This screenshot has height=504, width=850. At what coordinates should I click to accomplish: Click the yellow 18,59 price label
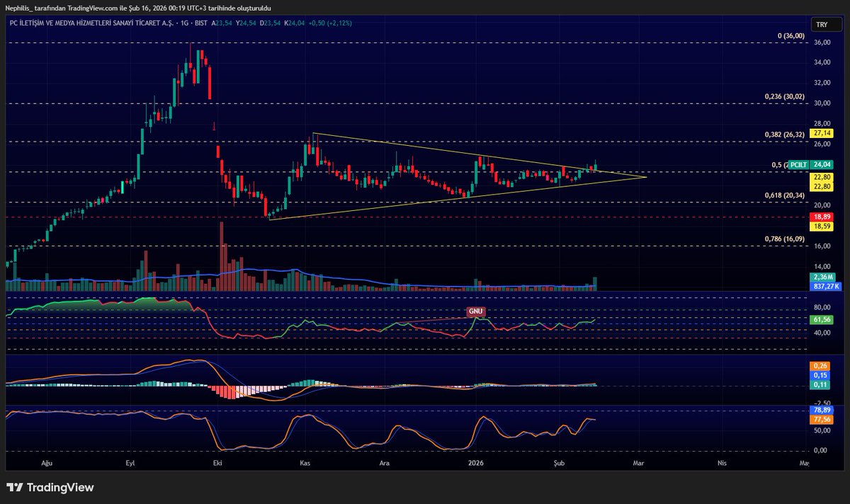pos(822,226)
